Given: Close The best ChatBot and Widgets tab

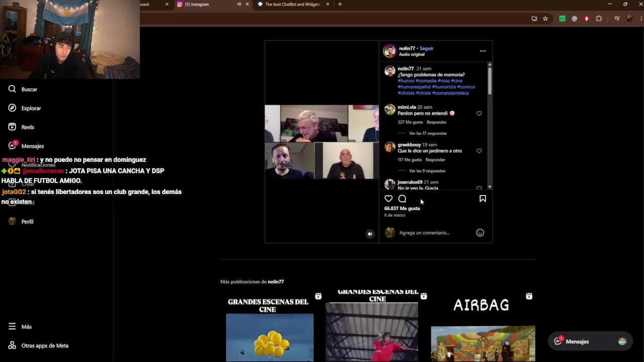Looking at the screenshot, I should click(x=328, y=4).
